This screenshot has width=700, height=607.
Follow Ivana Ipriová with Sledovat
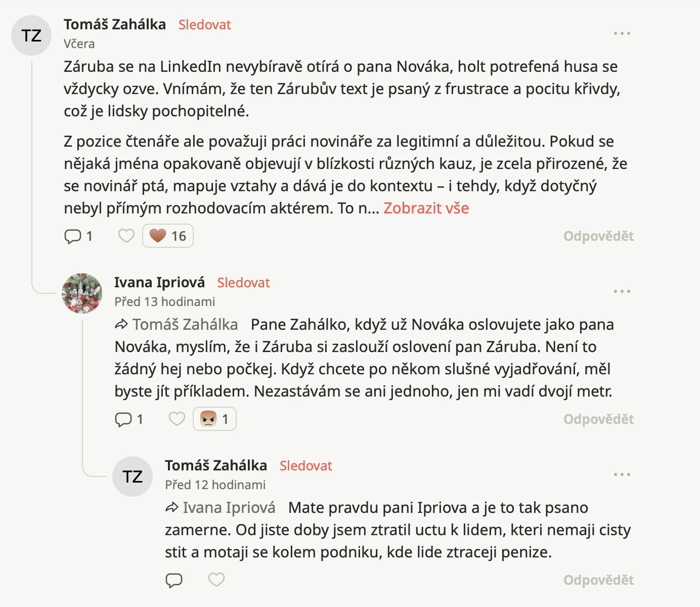click(243, 283)
